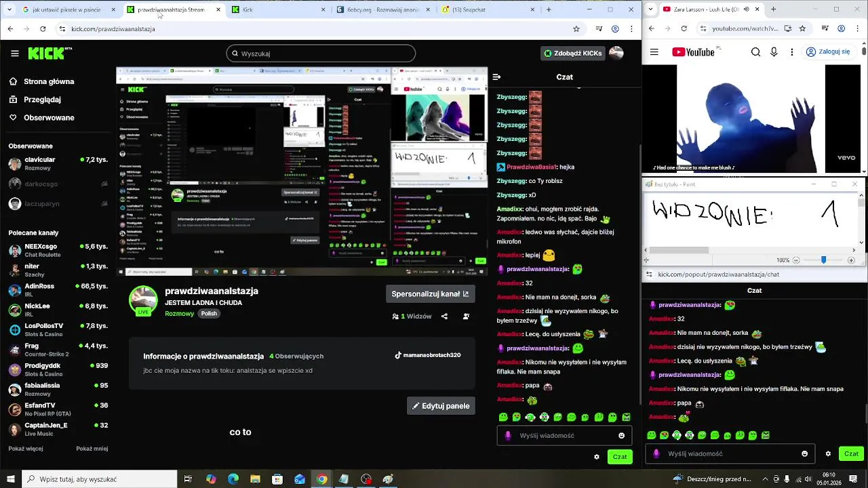Open Task View on the taskbar

coord(189,479)
